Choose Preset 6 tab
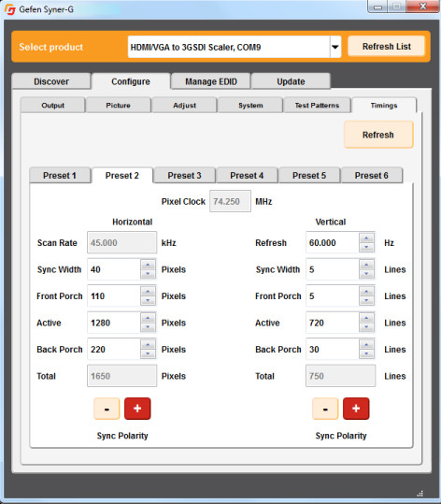441x504 pixels. point(371,176)
